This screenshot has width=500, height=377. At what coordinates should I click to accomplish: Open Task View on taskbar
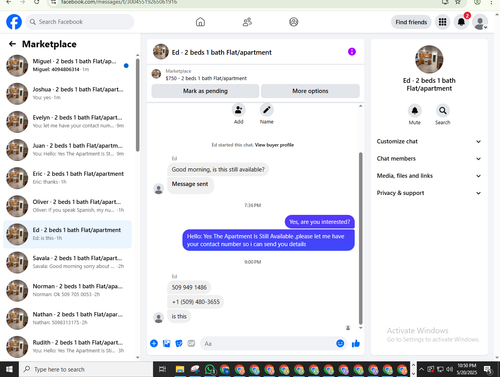tap(162, 369)
